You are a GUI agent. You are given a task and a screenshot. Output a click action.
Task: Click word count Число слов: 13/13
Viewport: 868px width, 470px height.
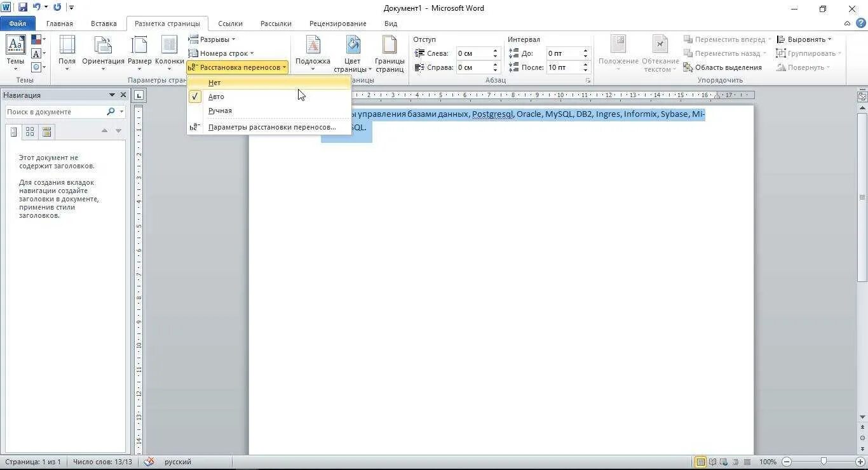click(102, 462)
